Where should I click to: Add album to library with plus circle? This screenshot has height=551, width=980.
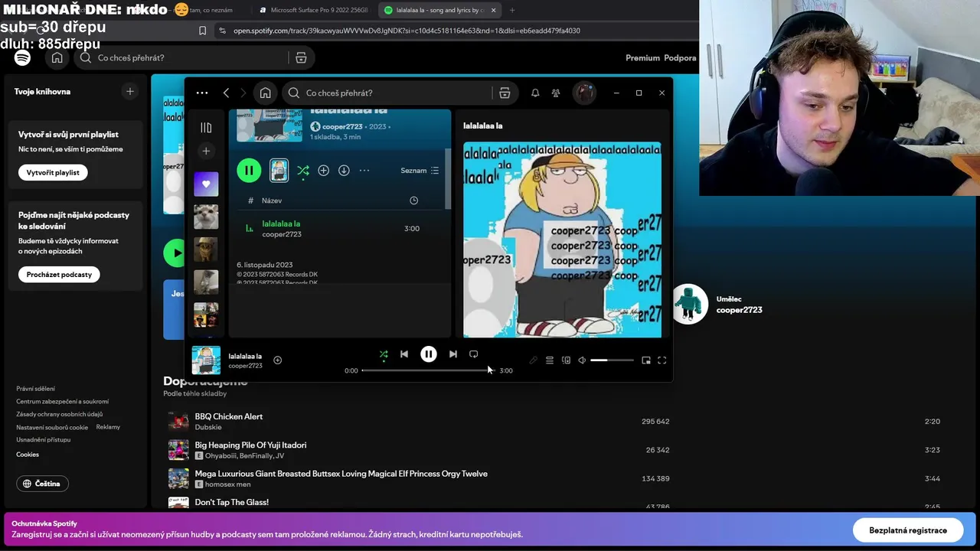click(x=323, y=171)
